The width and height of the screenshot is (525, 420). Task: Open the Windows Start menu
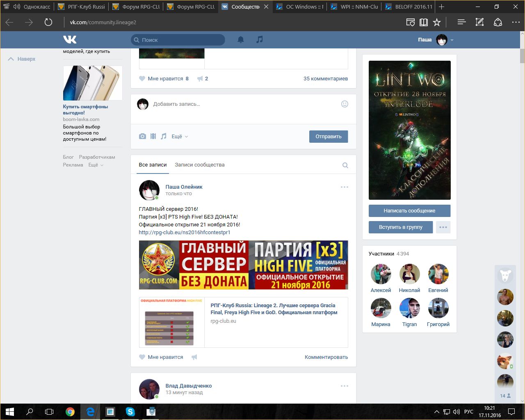(x=10, y=411)
